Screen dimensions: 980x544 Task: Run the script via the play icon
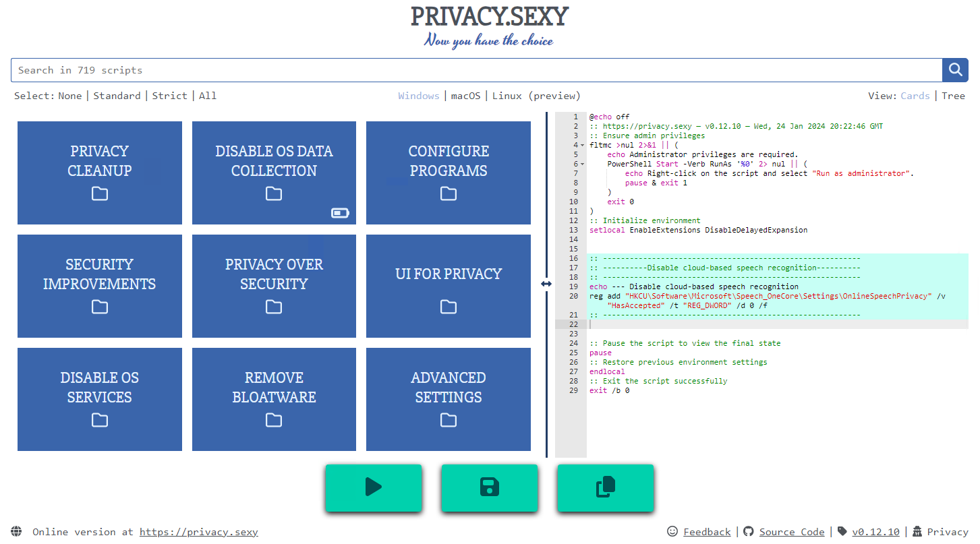[x=374, y=487]
